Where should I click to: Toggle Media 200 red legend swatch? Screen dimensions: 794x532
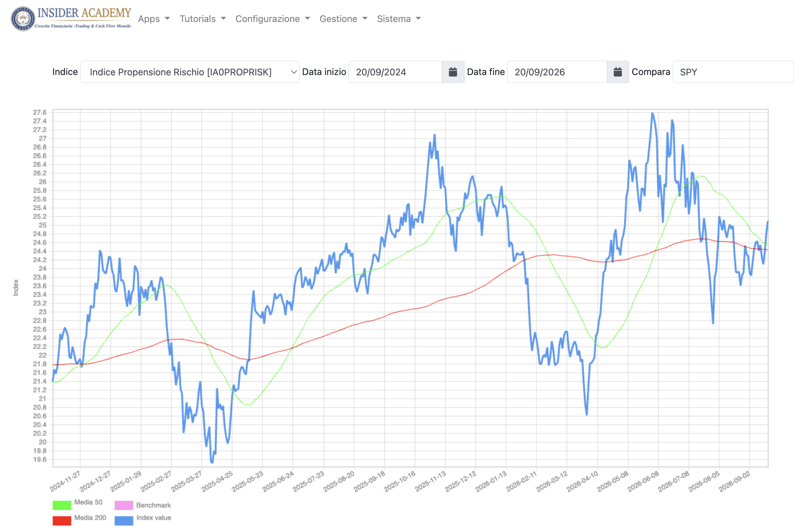click(62, 521)
